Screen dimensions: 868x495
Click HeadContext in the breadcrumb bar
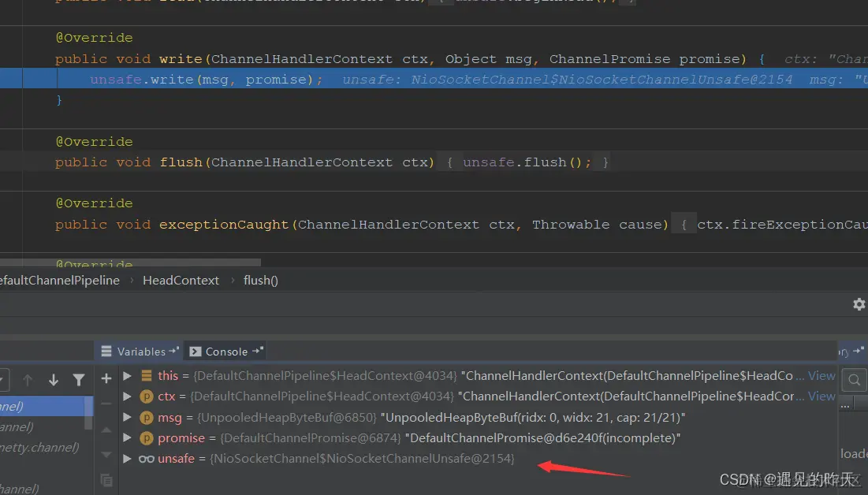181,281
